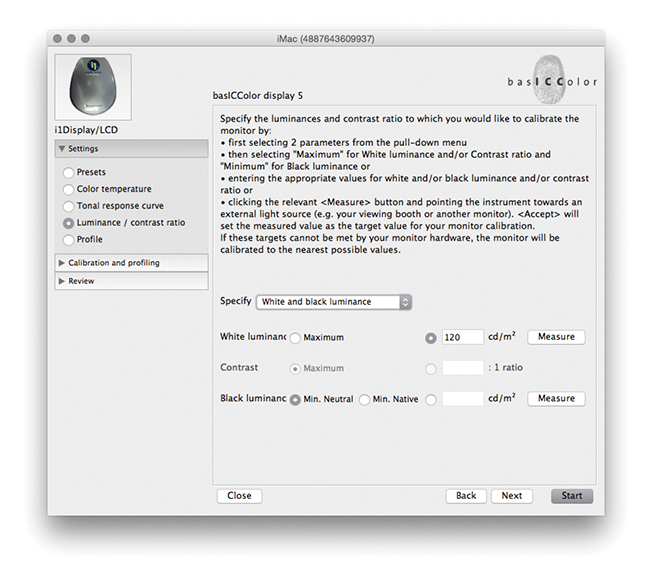The width and height of the screenshot is (652, 580).
Task: Click the basICColor fingerprint logo
Action: pos(552,80)
